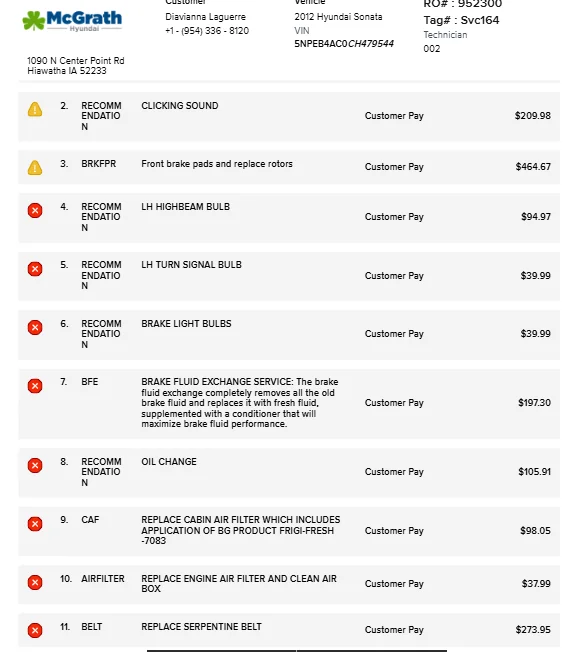Click the $464.67 brake pads price
The image size is (580, 652).
533,167
